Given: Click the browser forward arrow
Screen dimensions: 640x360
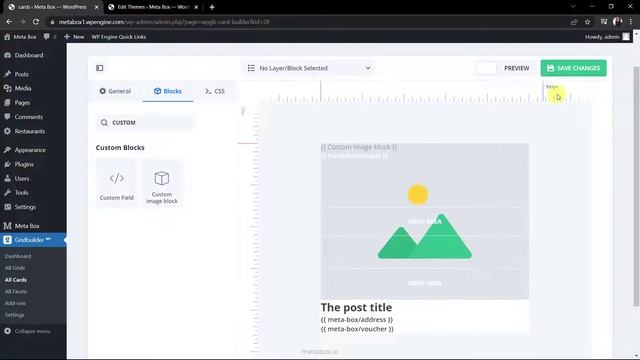Looking at the screenshot, I should tap(22, 22).
